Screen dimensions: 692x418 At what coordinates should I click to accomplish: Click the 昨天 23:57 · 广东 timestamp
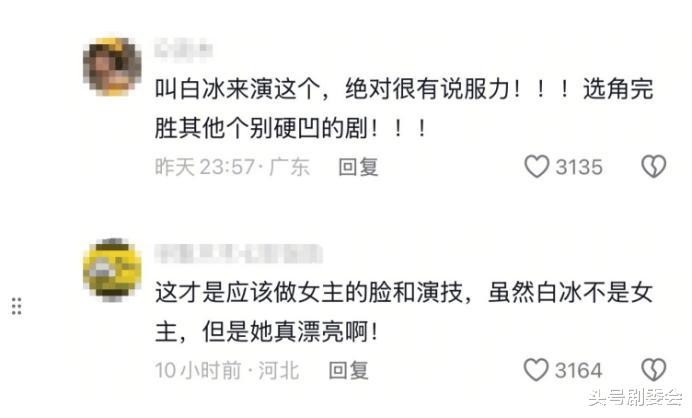(x=232, y=167)
